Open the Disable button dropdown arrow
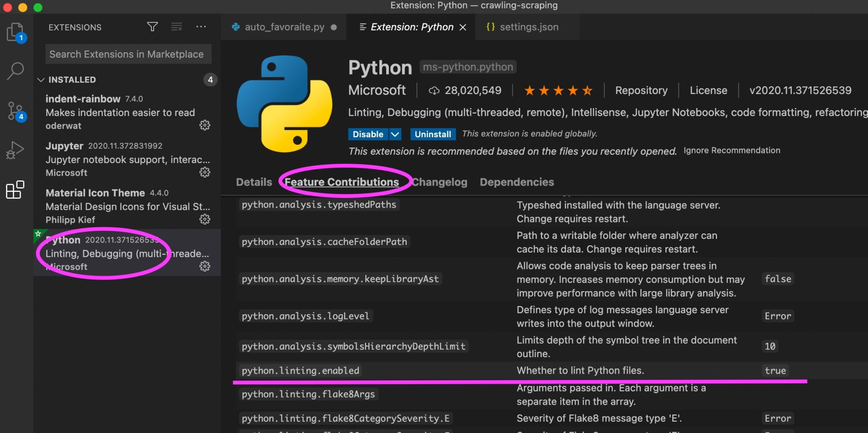 point(395,134)
